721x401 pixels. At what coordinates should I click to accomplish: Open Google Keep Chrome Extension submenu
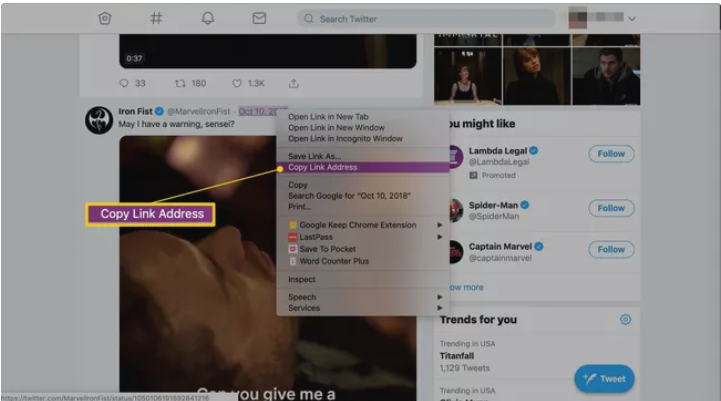tap(363, 225)
